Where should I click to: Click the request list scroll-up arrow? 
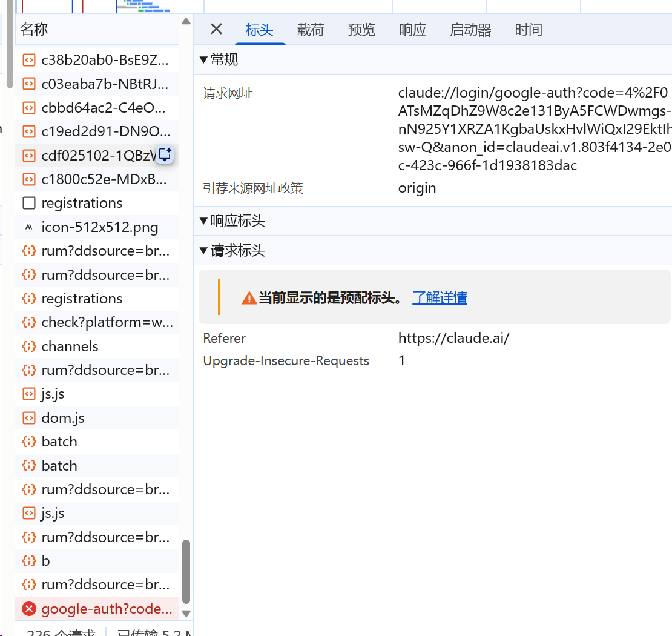[x=186, y=21]
